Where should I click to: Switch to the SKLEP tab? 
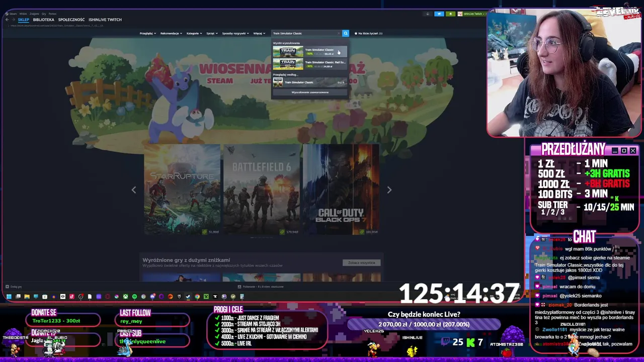pos(24,20)
